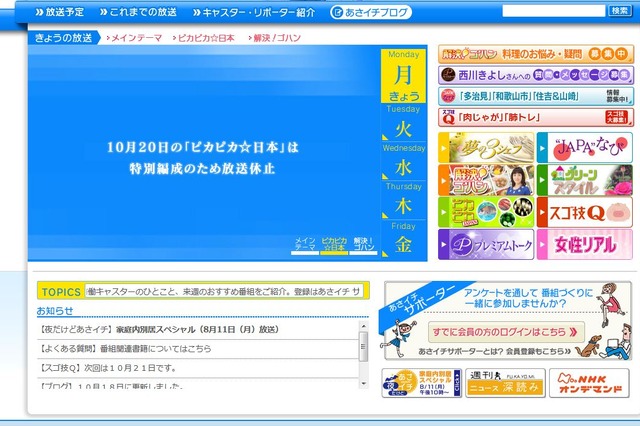Image resolution: width=640 pixels, height=426 pixels.
Task: Open the 放送予定 menu link
Action: (x=60, y=12)
